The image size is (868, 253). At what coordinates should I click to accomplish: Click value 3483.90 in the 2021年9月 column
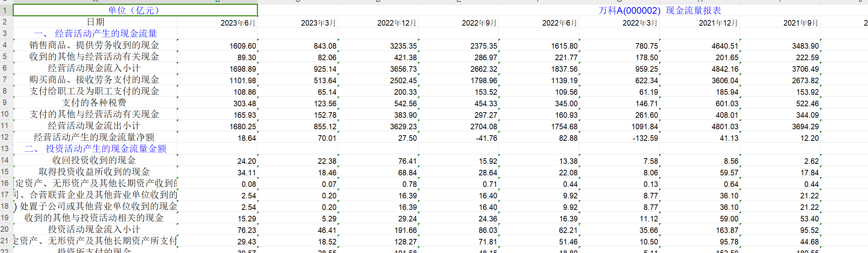click(x=805, y=46)
